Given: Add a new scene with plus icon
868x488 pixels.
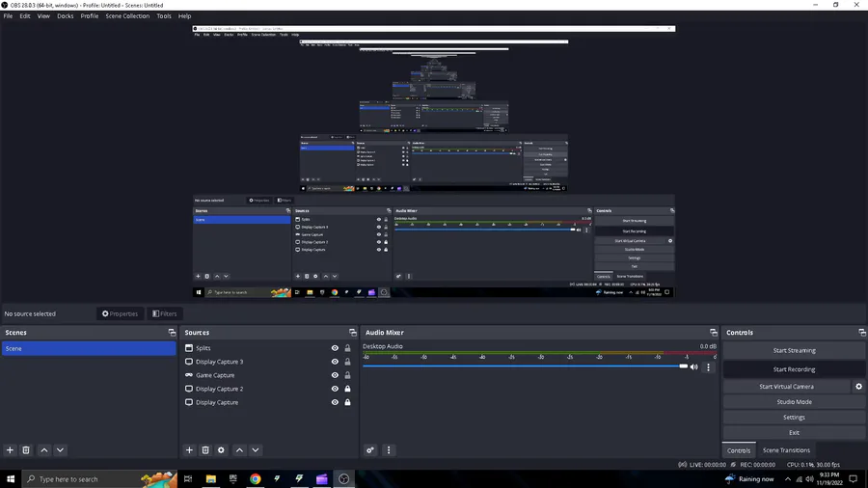Looking at the screenshot, I should coord(10,450).
